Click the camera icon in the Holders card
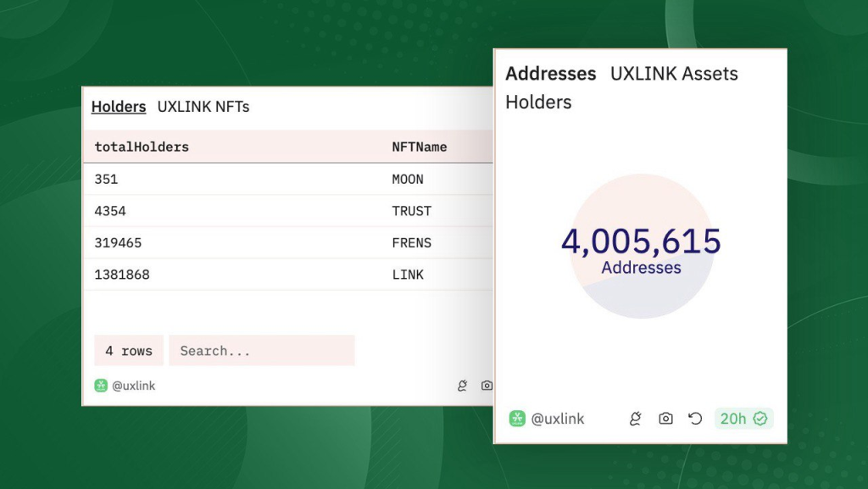Viewport: 868px width, 489px height. point(487,386)
